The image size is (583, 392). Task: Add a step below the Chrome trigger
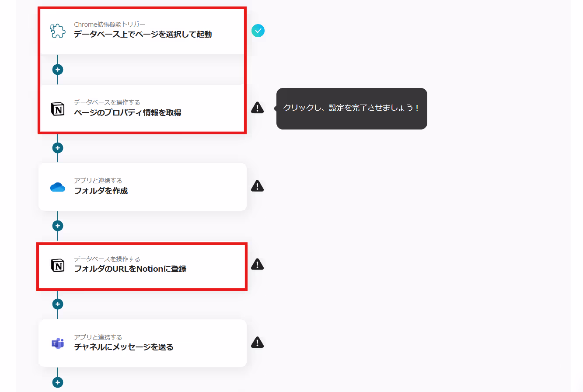coord(58,70)
